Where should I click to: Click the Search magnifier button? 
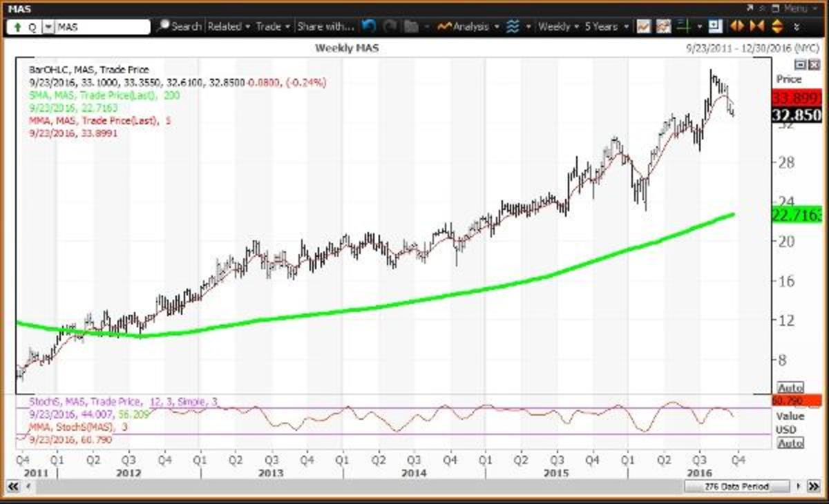coord(179,26)
